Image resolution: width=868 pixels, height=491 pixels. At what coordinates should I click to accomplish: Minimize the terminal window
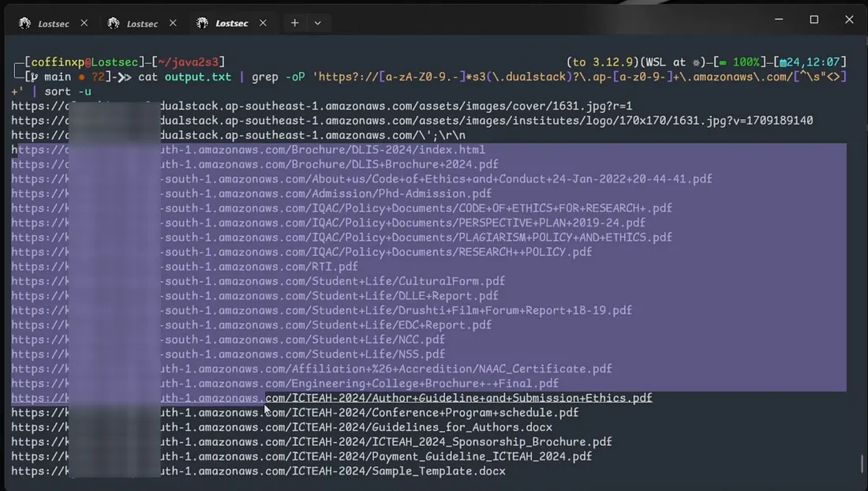point(779,20)
